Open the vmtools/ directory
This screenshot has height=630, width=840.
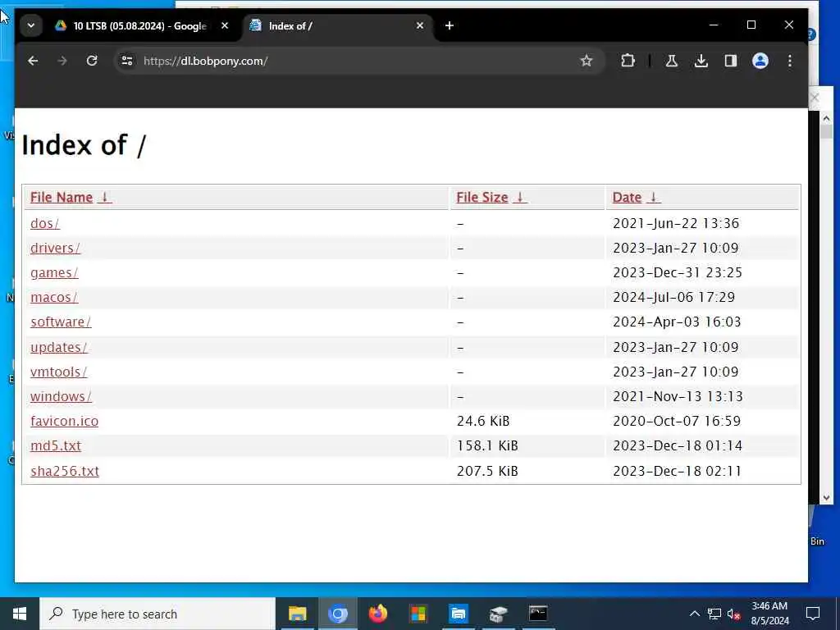(x=58, y=372)
